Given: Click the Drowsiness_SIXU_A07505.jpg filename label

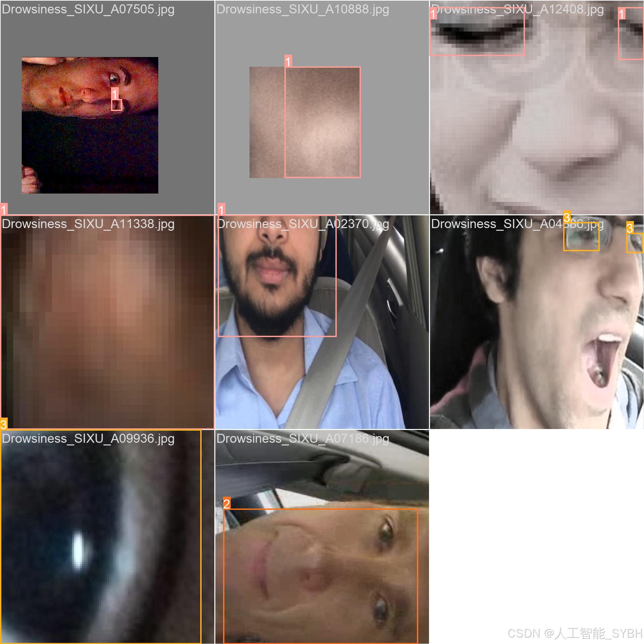Looking at the screenshot, I should click(x=88, y=9).
